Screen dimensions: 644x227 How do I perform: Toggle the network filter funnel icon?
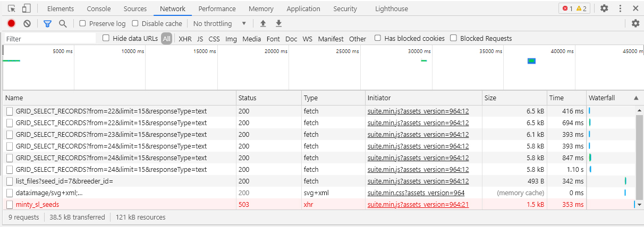(x=47, y=23)
